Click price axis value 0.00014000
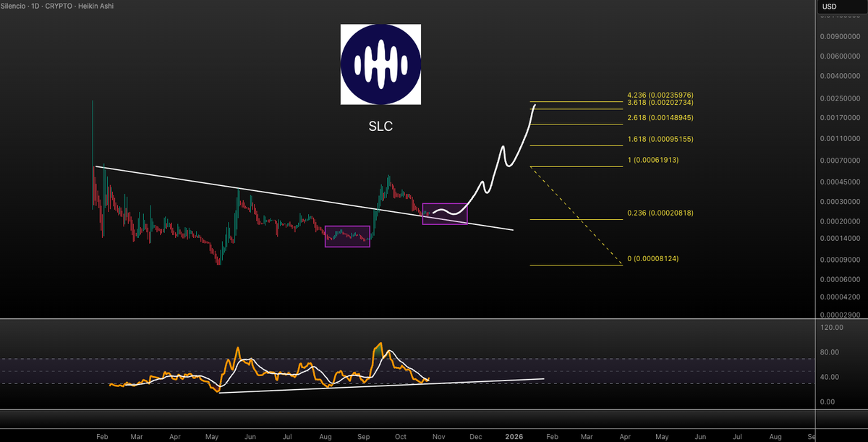Image resolution: width=868 pixels, height=442 pixels. [x=841, y=239]
